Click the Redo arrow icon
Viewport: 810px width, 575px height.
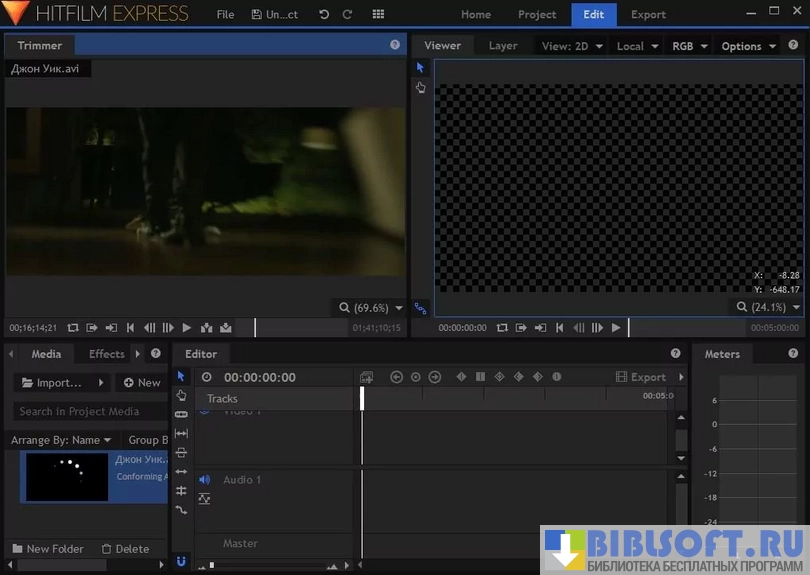pos(347,15)
